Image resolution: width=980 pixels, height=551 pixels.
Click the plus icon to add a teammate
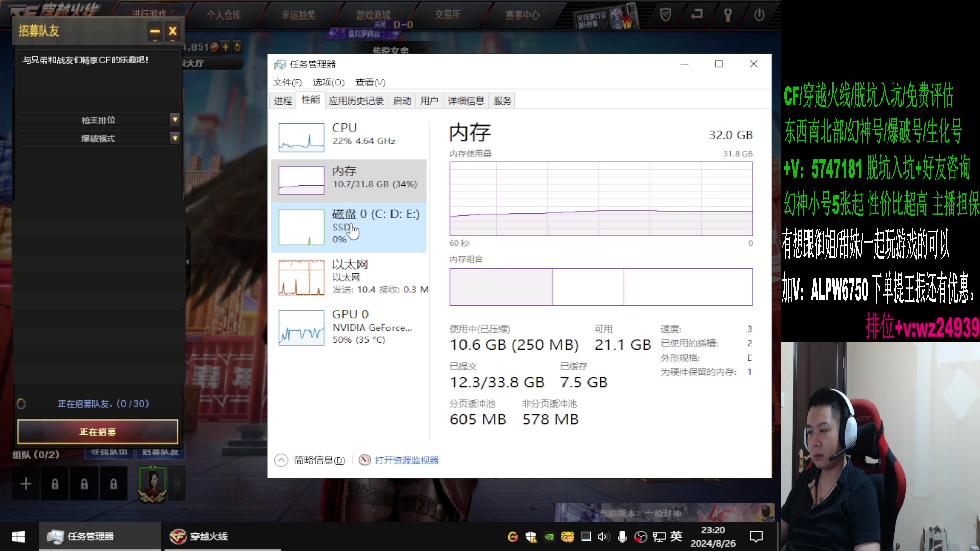coord(25,483)
